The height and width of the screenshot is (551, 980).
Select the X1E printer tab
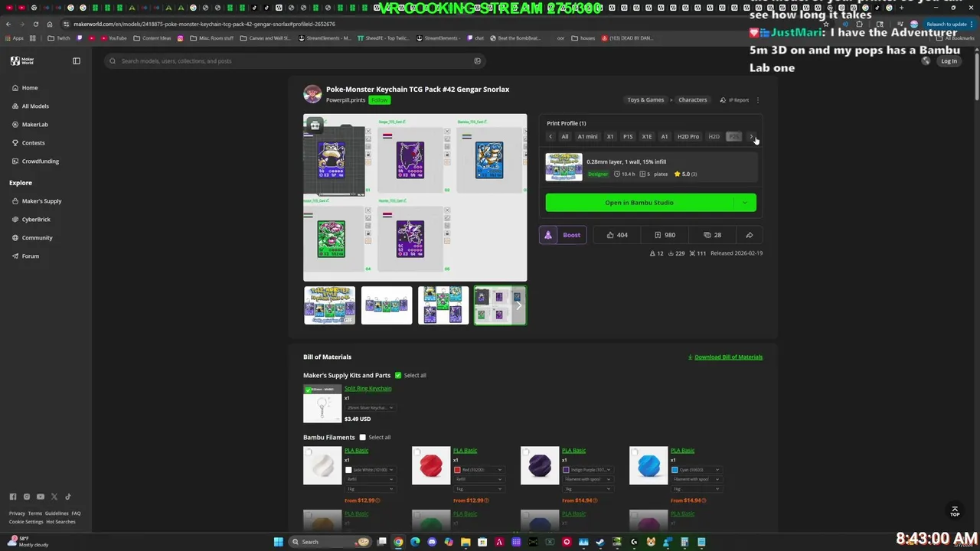tap(647, 137)
